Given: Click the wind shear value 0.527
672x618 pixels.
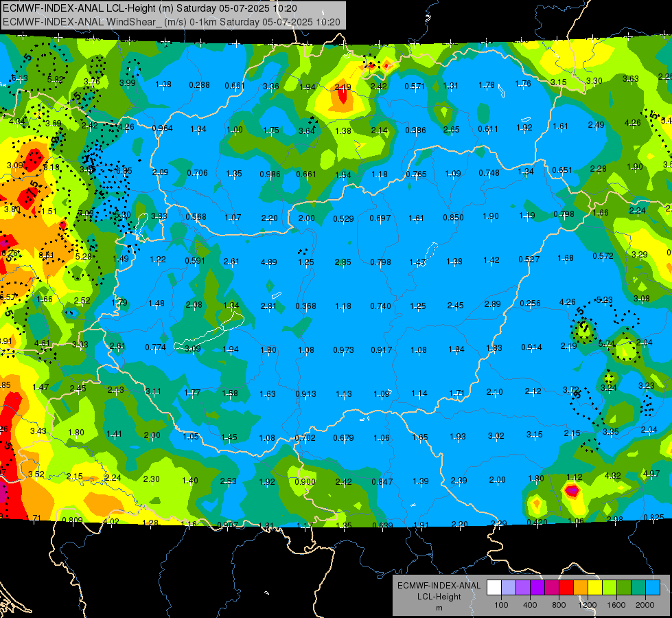Looking at the screenshot, I should pos(529,259).
